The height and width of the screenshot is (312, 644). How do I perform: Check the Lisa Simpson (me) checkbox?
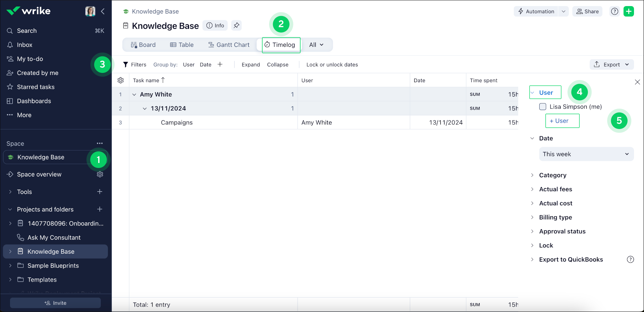(543, 107)
